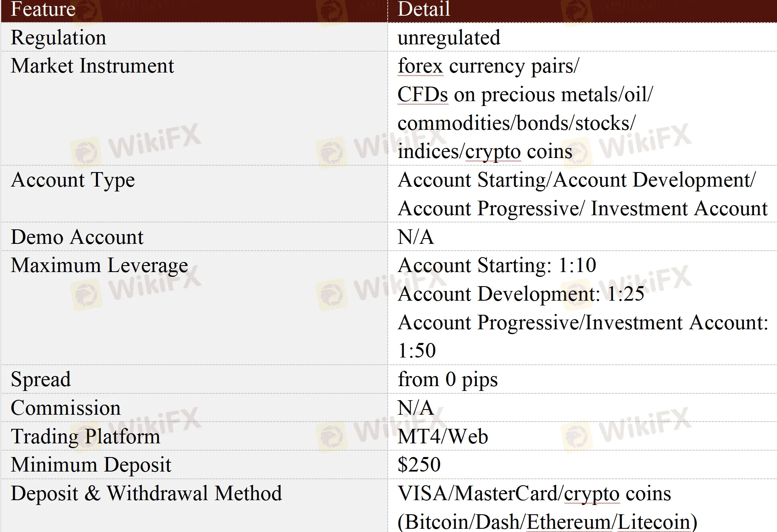
Task: Select the "Demo Account" row label
Action: (77, 237)
